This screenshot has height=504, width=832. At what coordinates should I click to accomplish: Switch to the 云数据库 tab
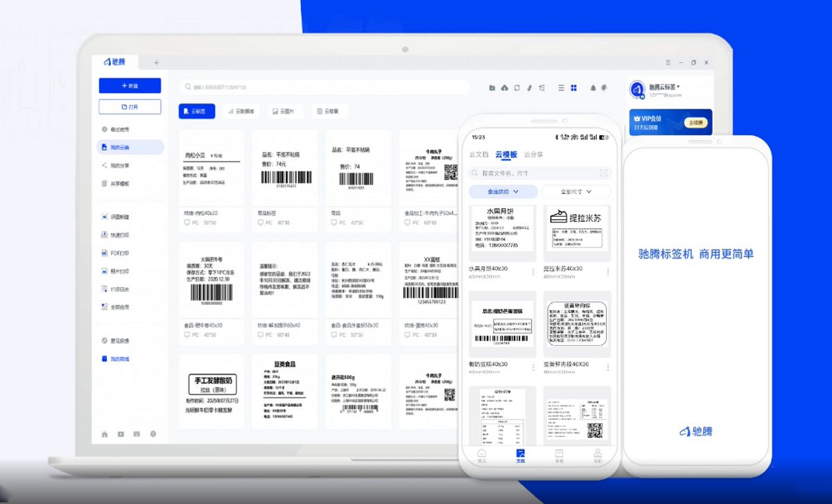click(x=241, y=111)
